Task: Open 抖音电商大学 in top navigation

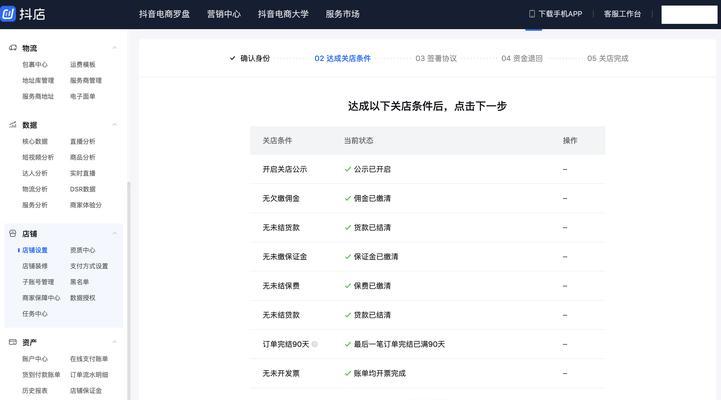Action: pos(283,14)
